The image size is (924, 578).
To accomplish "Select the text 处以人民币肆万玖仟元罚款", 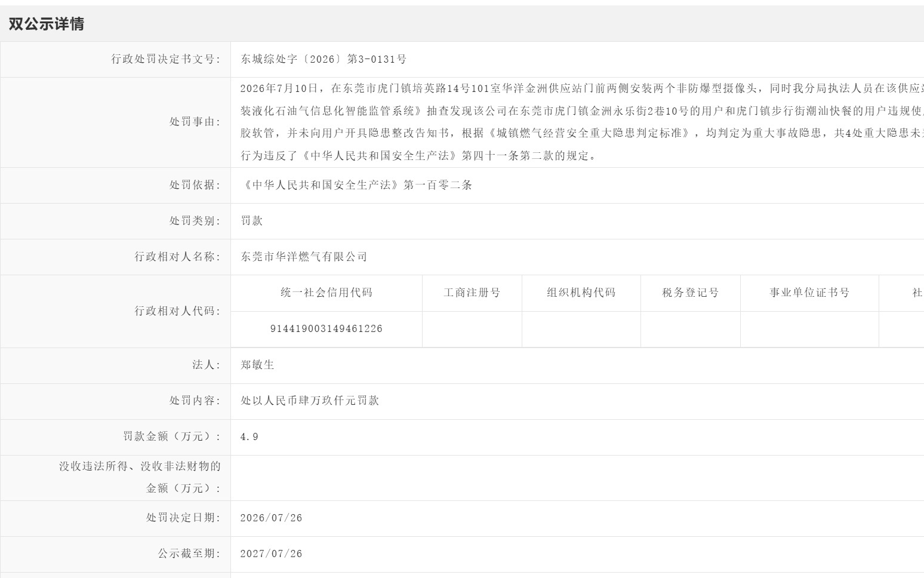I will point(310,401).
